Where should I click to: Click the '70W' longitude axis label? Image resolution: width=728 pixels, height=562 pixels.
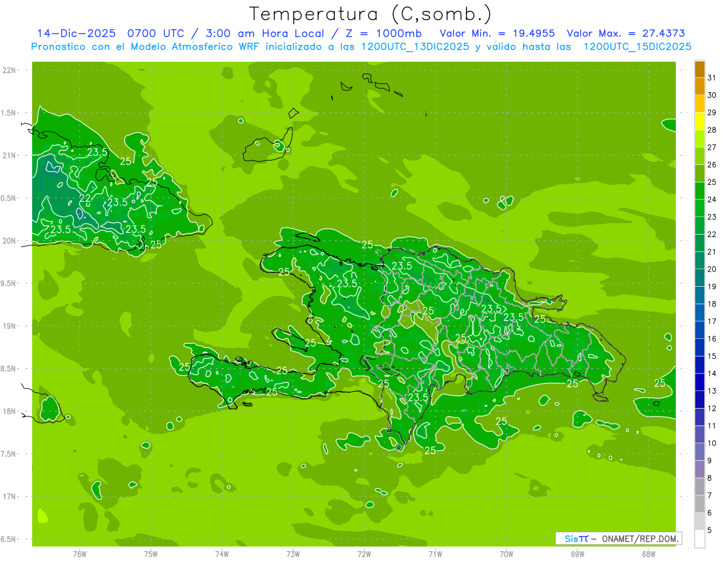(x=507, y=554)
